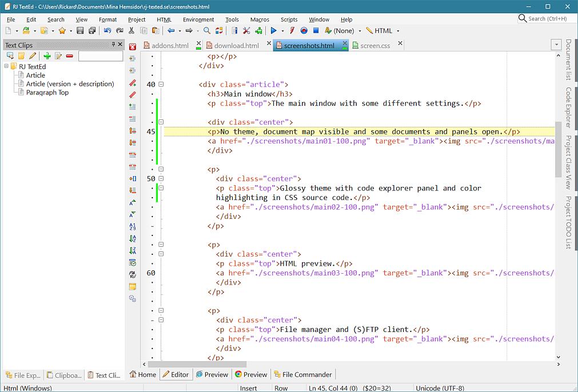The height and width of the screenshot is (392, 578).
Task: Open the Chrome Preview tab
Action: [x=251, y=375]
